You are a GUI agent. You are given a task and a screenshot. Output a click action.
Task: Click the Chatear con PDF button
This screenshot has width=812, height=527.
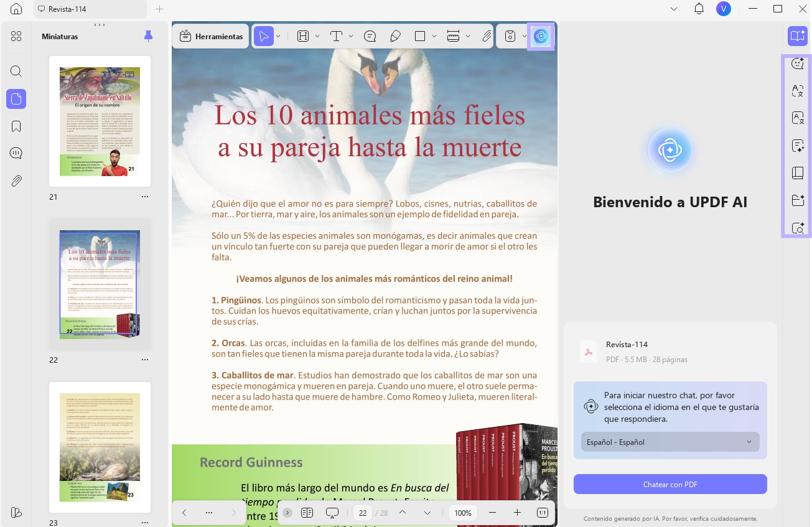pos(670,484)
